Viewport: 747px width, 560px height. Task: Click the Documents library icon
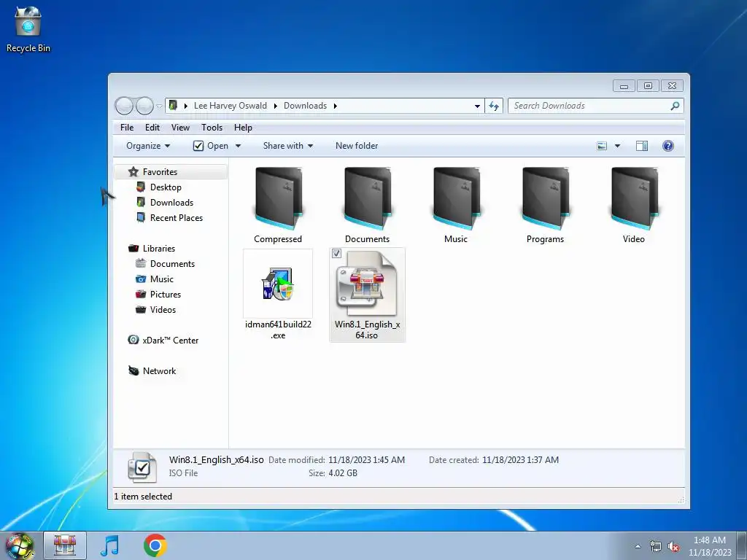coord(141,264)
